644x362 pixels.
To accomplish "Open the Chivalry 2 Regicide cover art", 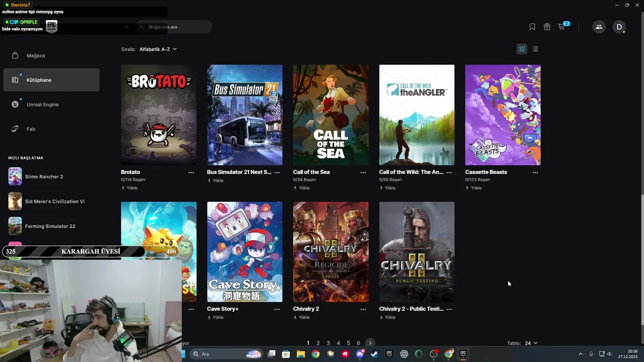I will pos(331,252).
